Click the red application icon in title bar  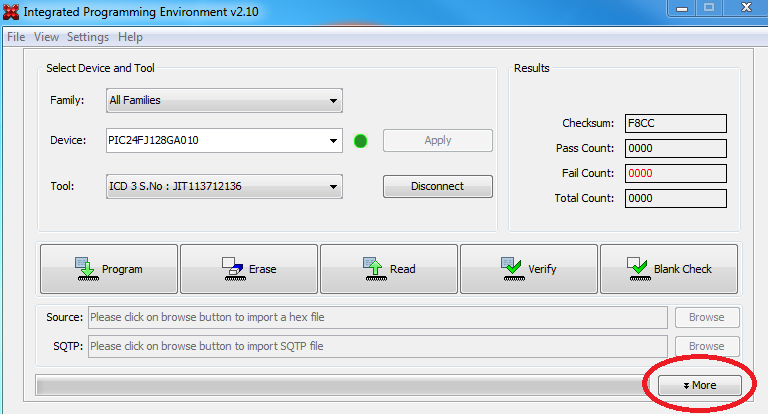pos(12,11)
